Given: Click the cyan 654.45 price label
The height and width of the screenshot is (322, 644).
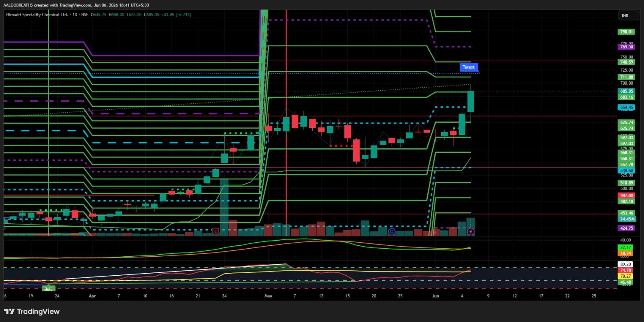Looking at the screenshot, I should click(x=627, y=108).
